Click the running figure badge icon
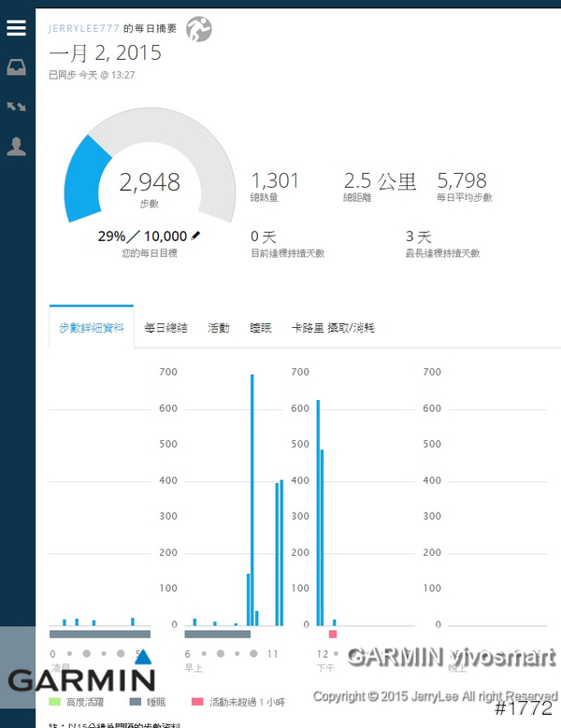This screenshot has width=561, height=728. tap(198, 29)
